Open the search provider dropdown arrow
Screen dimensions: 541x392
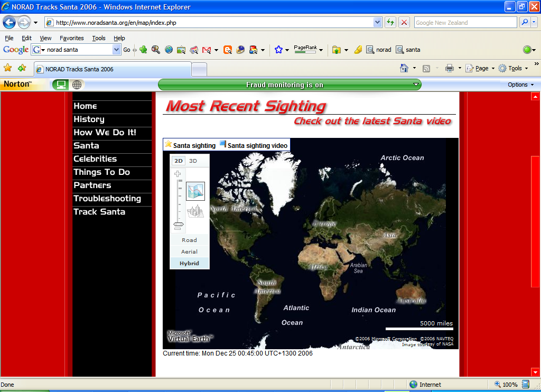pos(534,22)
